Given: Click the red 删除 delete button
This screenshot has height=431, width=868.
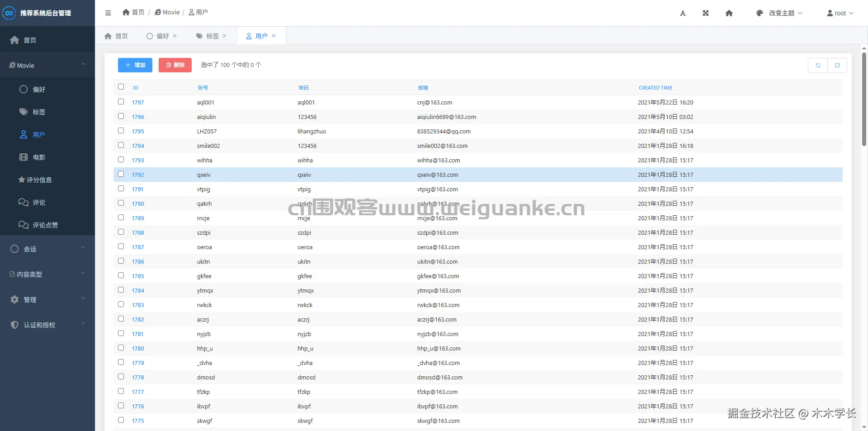Looking at the screenshot, I should click(175, 65).
